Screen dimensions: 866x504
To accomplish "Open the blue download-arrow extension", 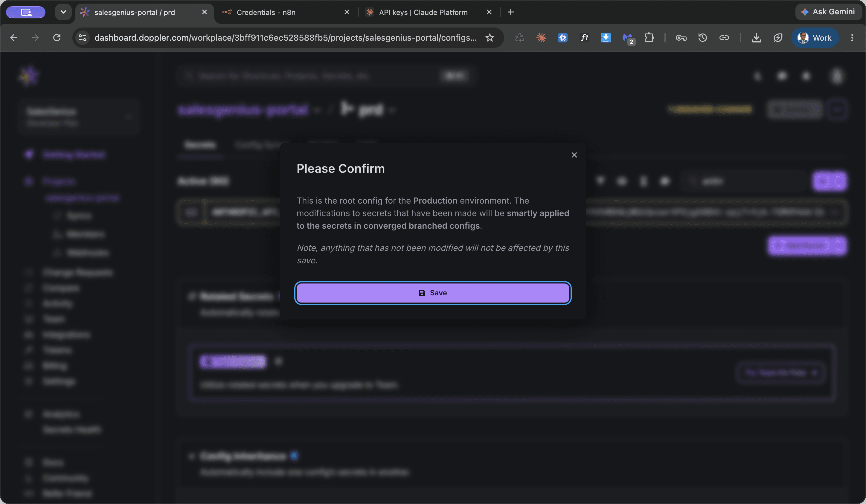I will click(x=606, y=38).
